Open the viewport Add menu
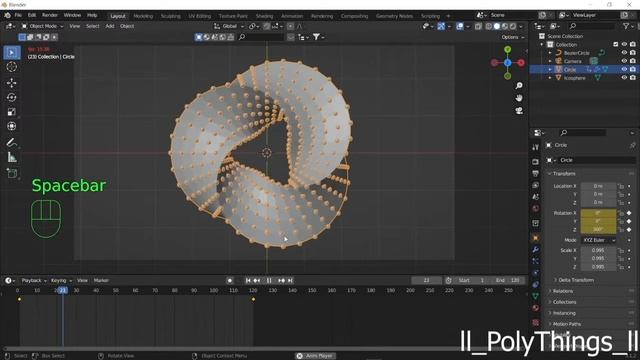Screen dimensions: 640x360 pos(110,26)
